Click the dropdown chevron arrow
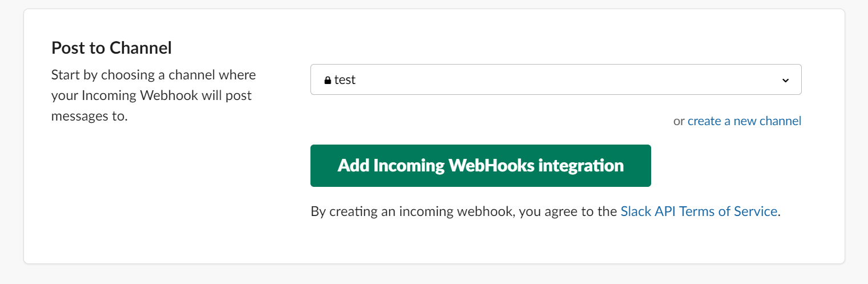The height and width of the screenshot is (284, 868). point(785,80)
